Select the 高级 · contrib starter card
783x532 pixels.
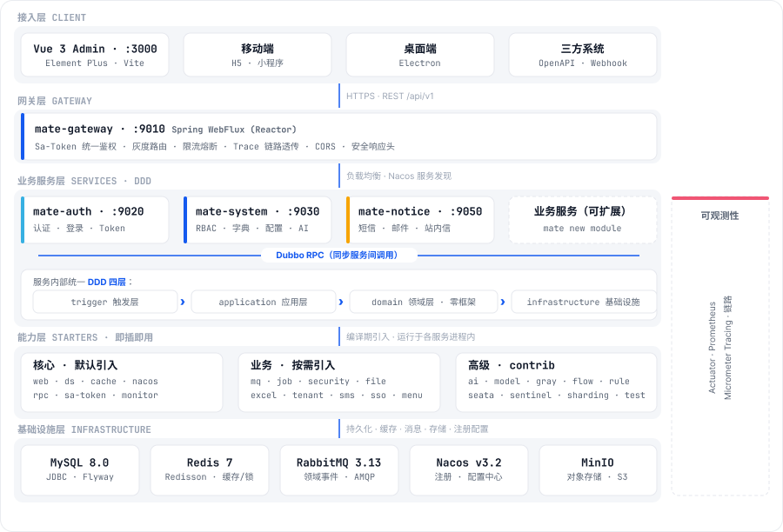coord(556,382)
